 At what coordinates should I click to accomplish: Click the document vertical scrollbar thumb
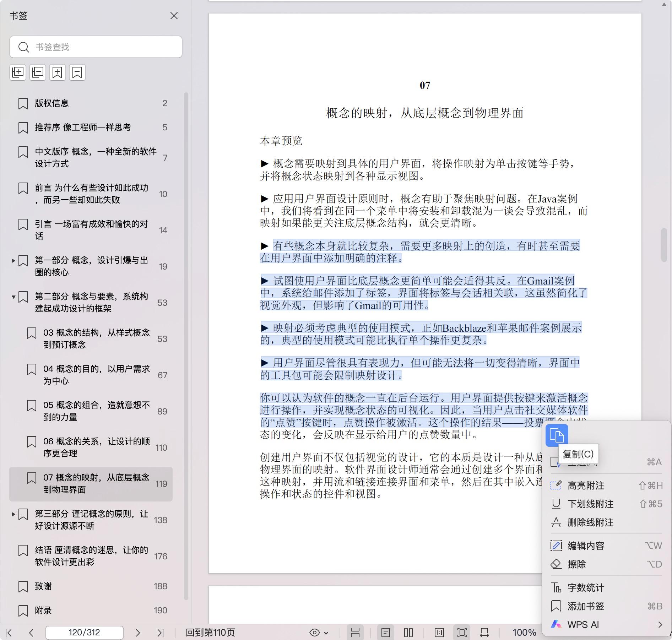pyautogui.click(x=664, y=245)
